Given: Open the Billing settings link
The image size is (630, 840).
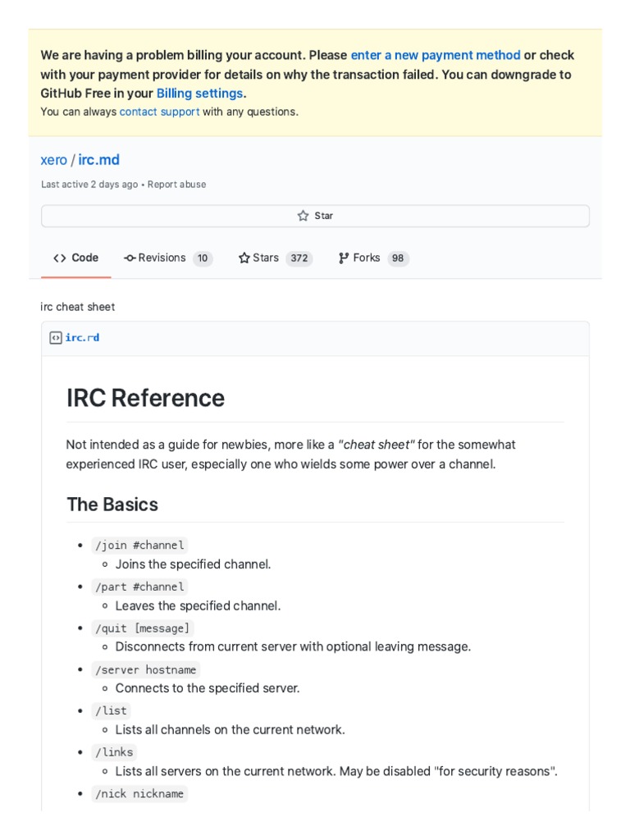Looking at the screenshot, I should click(x=199, y=94).
